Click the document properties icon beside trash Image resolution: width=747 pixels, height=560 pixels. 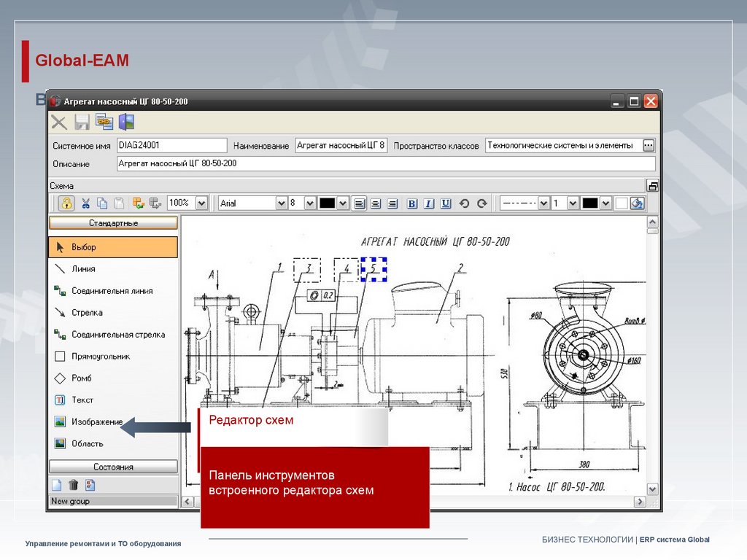pyautogui.click(x=90, y=485)
